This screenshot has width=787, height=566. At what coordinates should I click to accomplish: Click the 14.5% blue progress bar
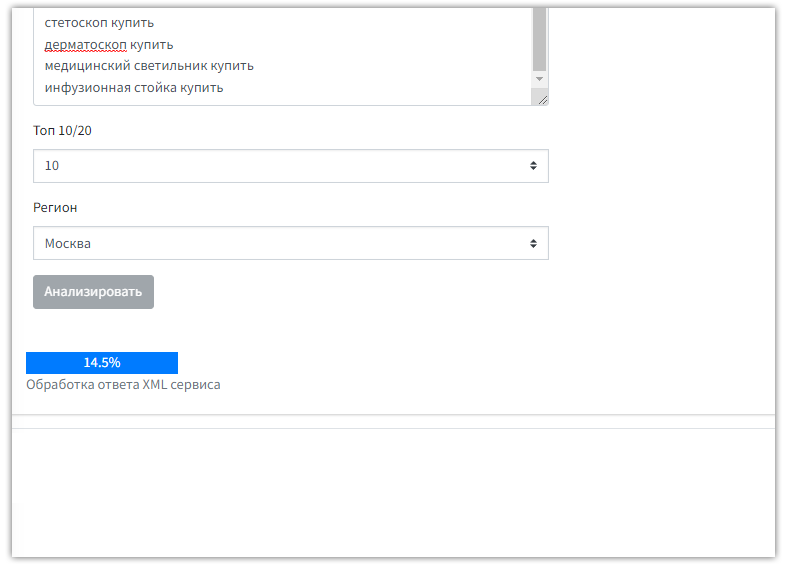click(x=102, y=363)
